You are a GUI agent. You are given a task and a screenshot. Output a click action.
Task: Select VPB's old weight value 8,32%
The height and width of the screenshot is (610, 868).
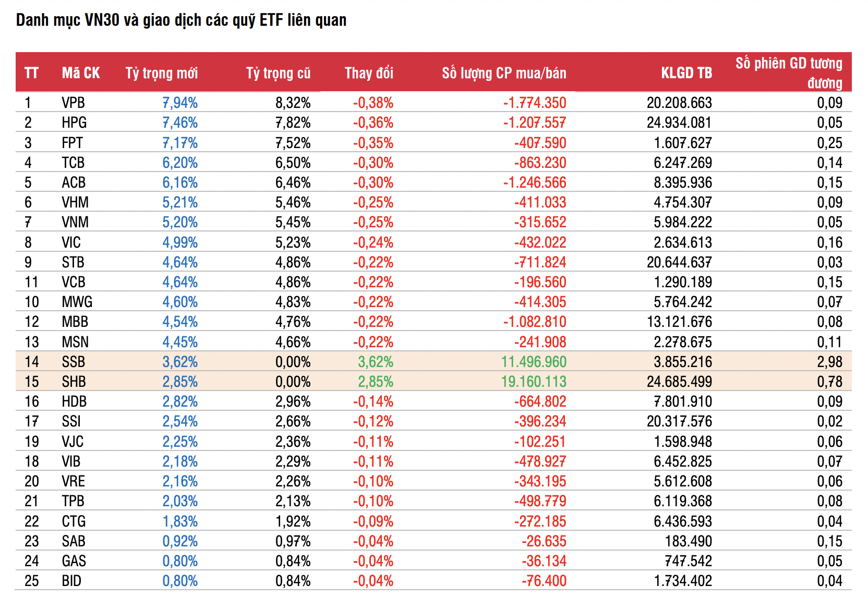tap(293, 103)
